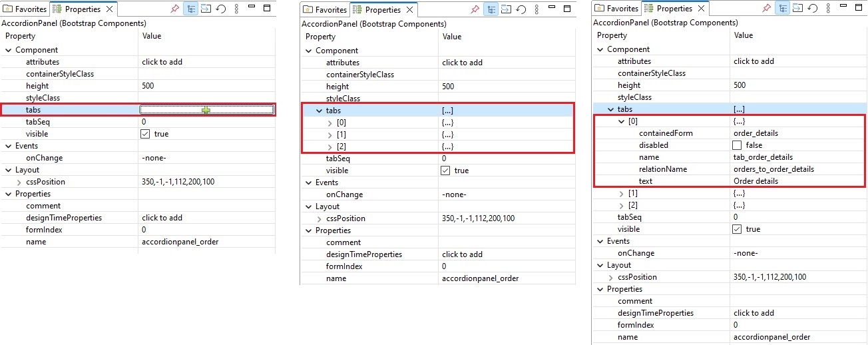Pin the Properties view in middle panel
This screenshot has height=345, width=868.
pos(475,9)
